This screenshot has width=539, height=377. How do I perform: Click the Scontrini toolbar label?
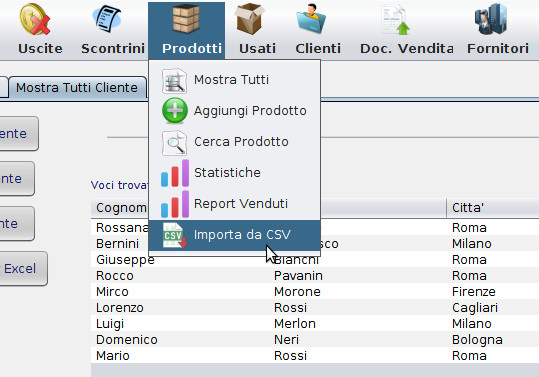coord(113,48)
